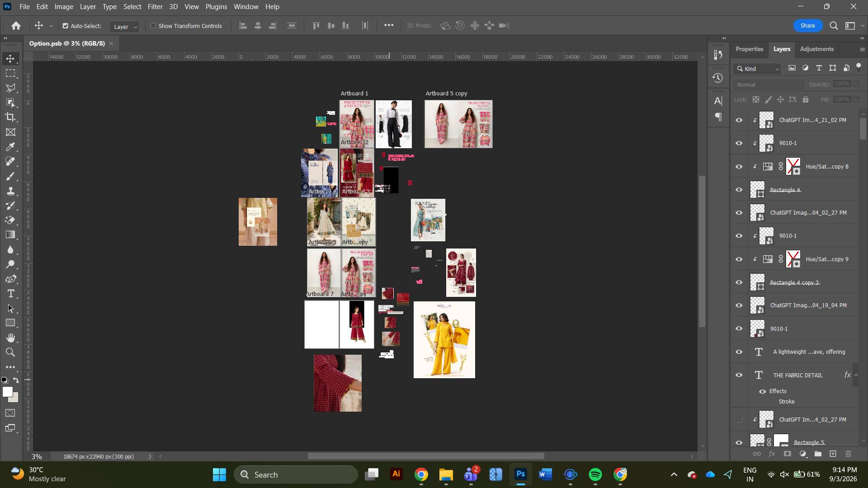This screenshot has height=488, width=868.
Task: Activate the Horizontal Type tool
Action: click(x=10, y=294)
